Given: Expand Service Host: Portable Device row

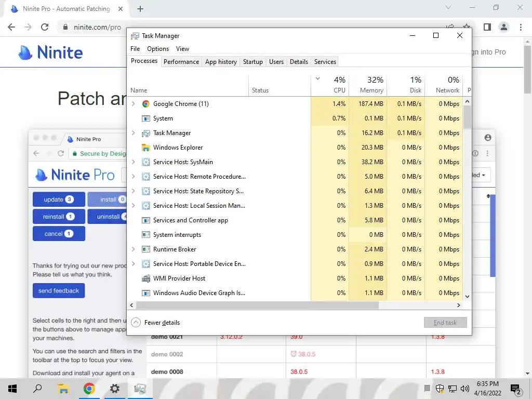Looking at the screenshot, I should (134, 264).
